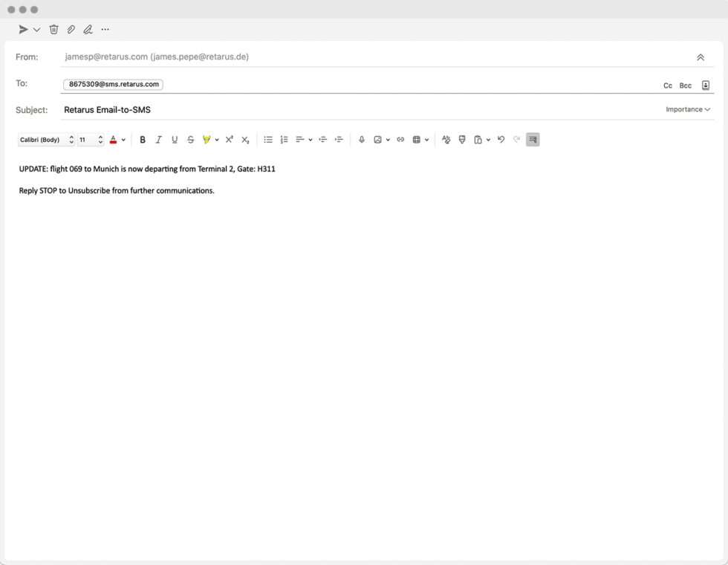Enable strikethrough formatting
This screenshot has height=565, width=728.
click(190, 139)
